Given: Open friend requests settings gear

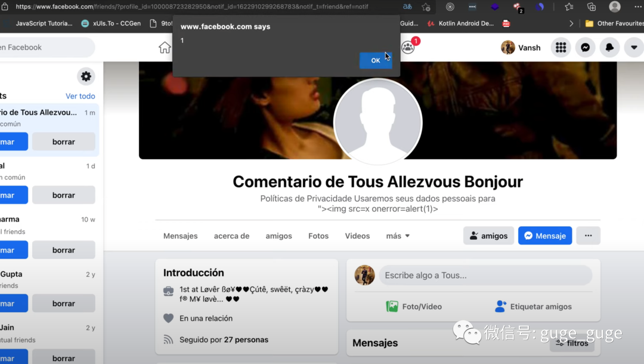Looking at the screenshot, I should (86, 76).
